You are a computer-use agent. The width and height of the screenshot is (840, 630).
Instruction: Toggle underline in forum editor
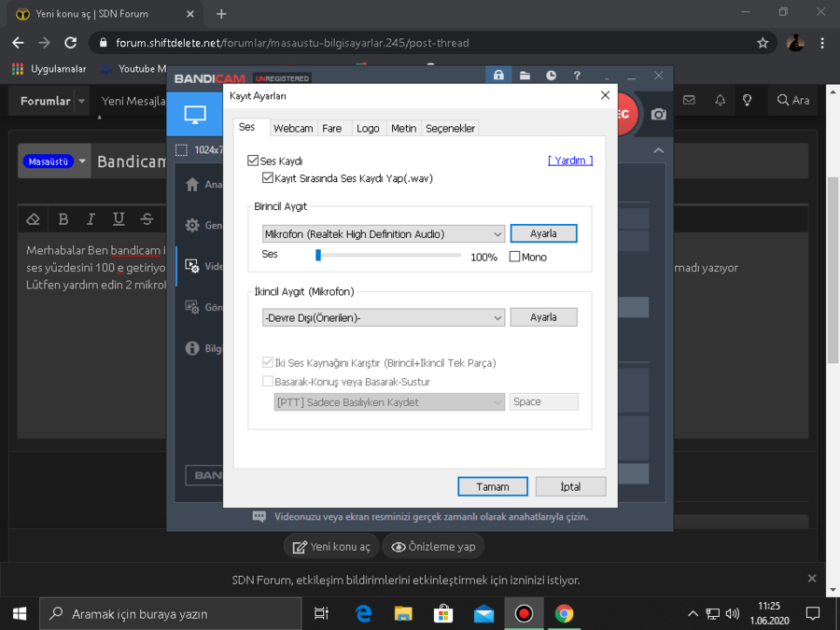[x=119, y=218]
